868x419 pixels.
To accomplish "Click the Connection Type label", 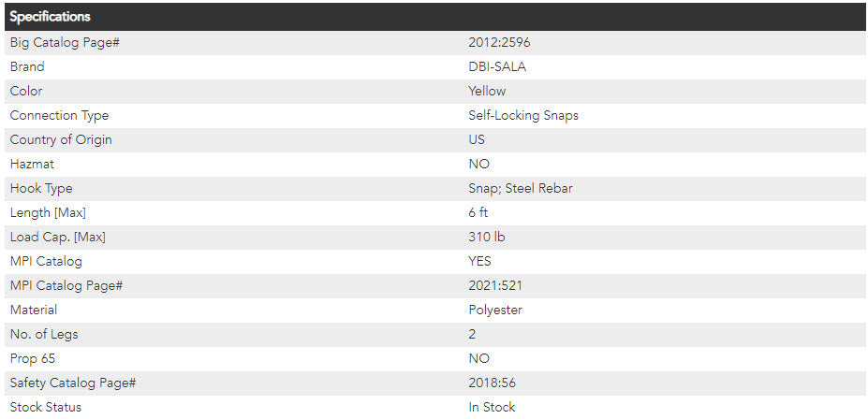I will pos(59,115).
